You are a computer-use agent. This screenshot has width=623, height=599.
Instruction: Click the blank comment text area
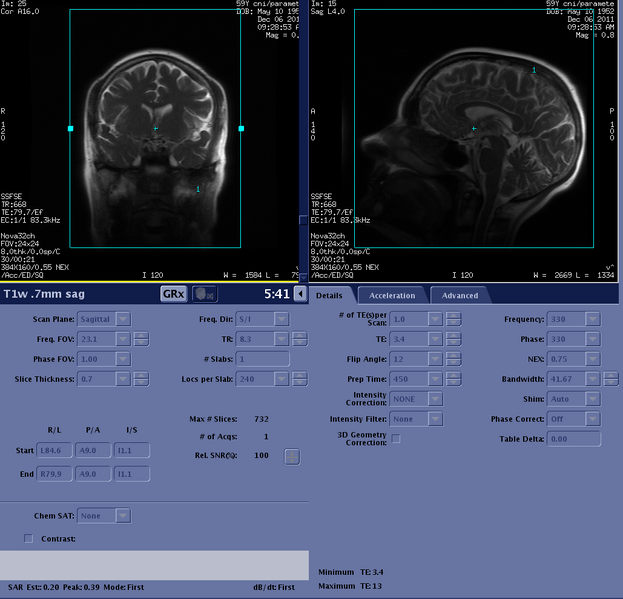click(x=154, y=565)
